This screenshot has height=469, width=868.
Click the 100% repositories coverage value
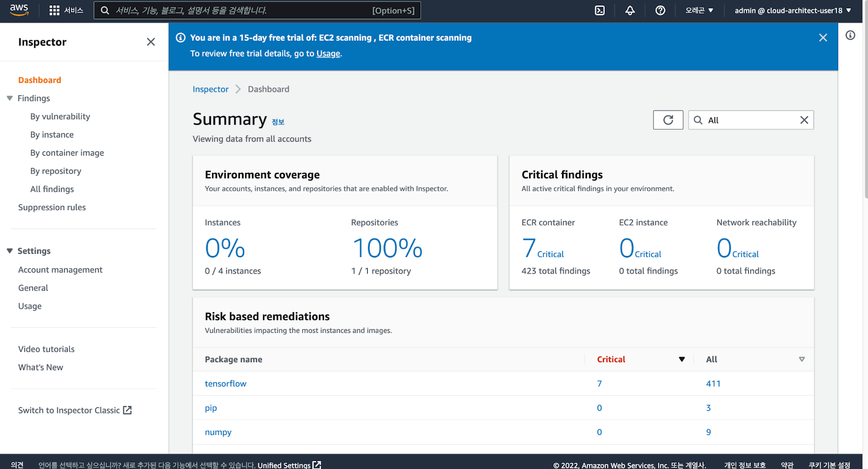coord(387,248)
